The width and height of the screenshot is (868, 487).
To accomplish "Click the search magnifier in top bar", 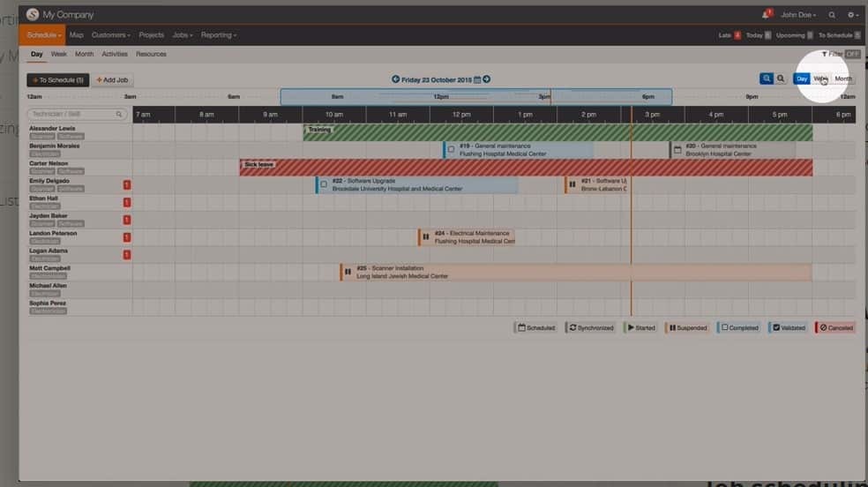I will (x=832, y=15).
